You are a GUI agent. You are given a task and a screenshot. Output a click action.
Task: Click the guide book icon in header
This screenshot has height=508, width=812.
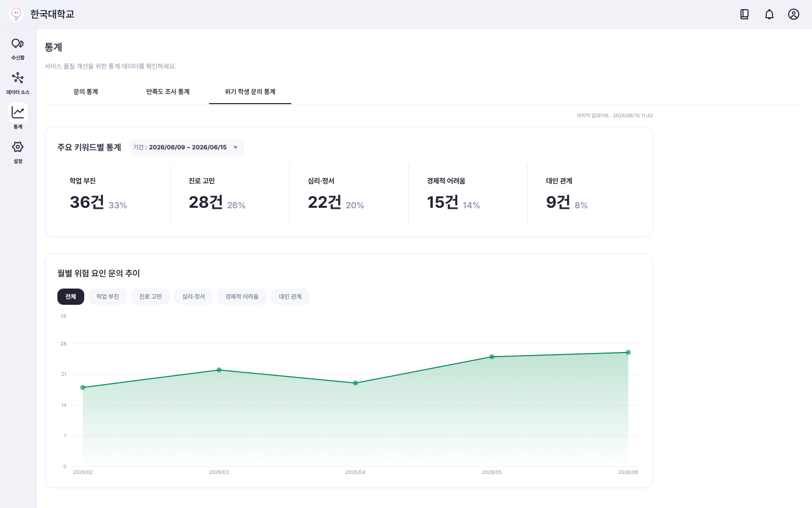[745, 14]
